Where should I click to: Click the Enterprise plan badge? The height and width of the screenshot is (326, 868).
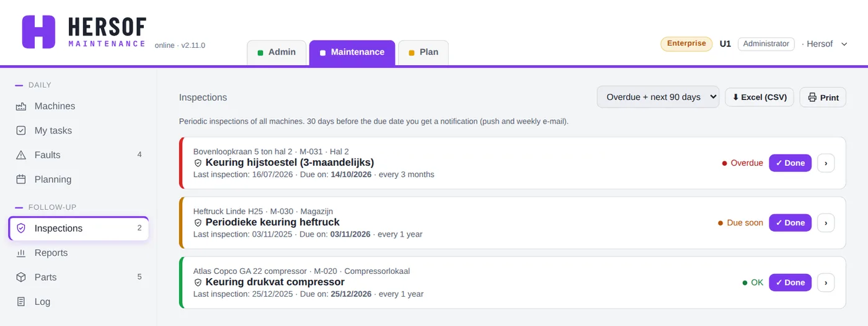(686, 43)
